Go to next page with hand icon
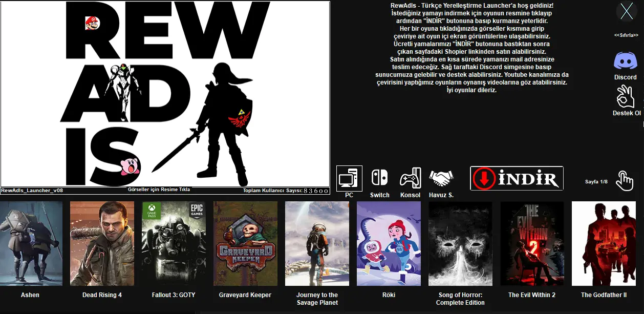This screenshot has height=314, width=644. [624, 181]
